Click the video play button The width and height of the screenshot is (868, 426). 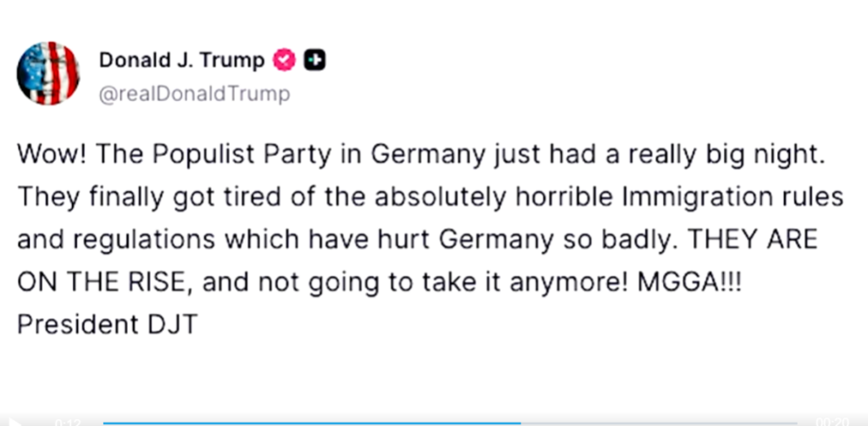pos(15,423)
